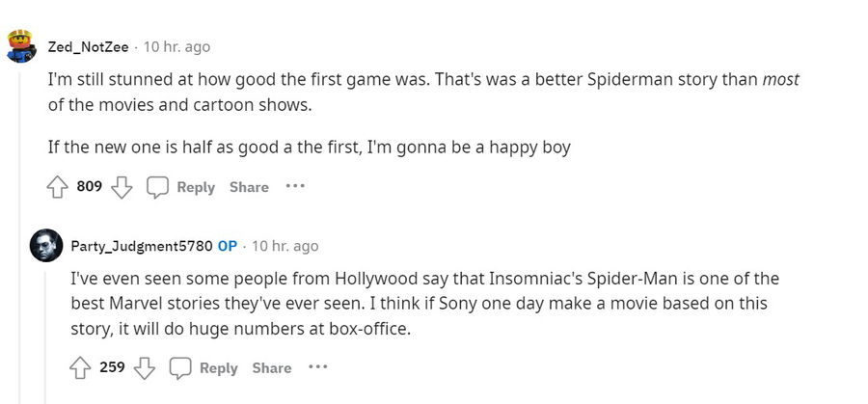Click Party_Judgment5780's avatar image
Screen dimensions: 868x404
pos(45,246)
